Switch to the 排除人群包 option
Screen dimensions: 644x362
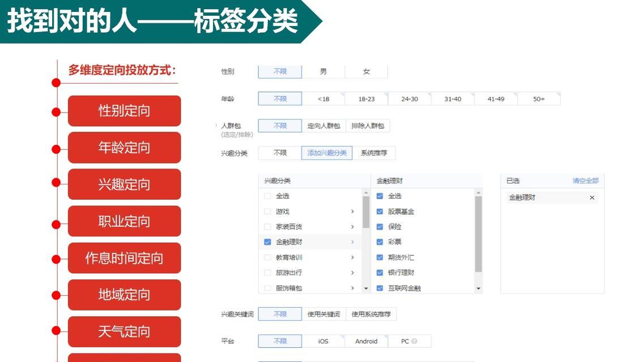368,126
